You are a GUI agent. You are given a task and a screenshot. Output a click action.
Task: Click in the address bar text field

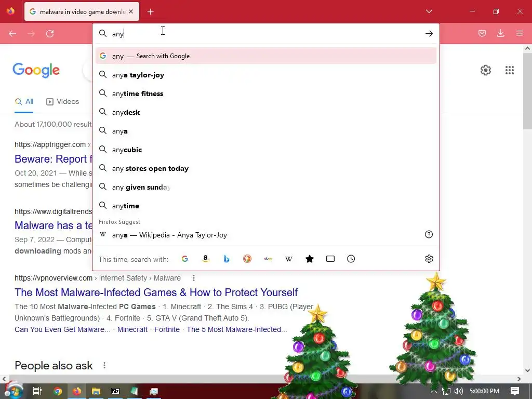click(x=267, y=34)
